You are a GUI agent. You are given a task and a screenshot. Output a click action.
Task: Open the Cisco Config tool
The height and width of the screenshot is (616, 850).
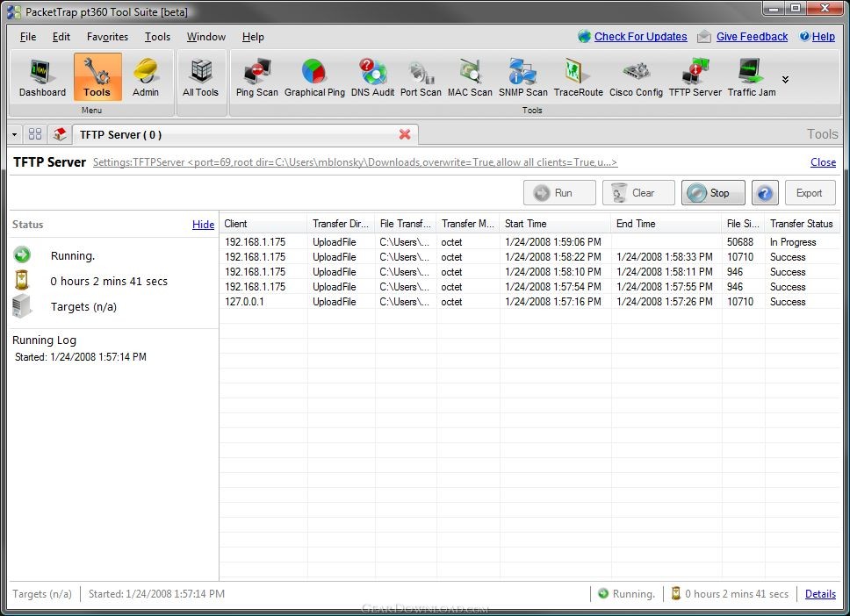click(636, 77)
